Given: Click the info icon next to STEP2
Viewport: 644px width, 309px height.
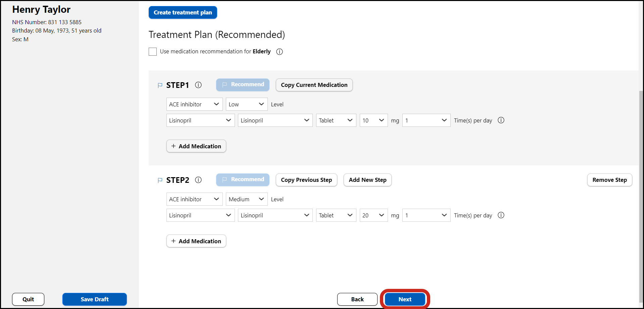Looking at the screenshot, I should tap(198, 180).
